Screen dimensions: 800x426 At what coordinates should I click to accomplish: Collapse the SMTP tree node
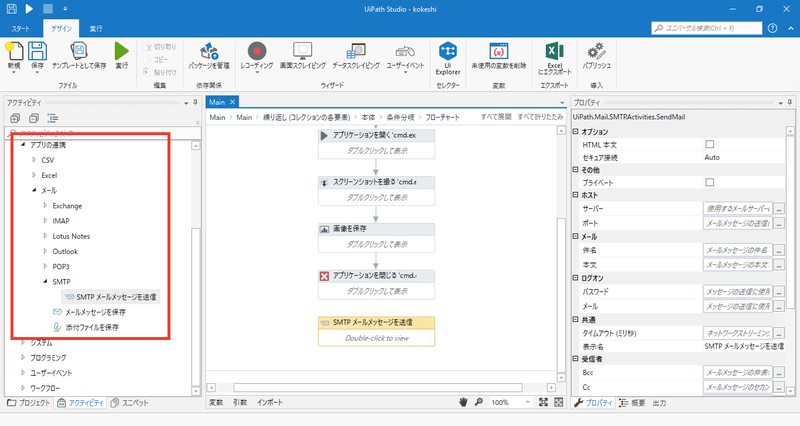click(x=45, y=281)
